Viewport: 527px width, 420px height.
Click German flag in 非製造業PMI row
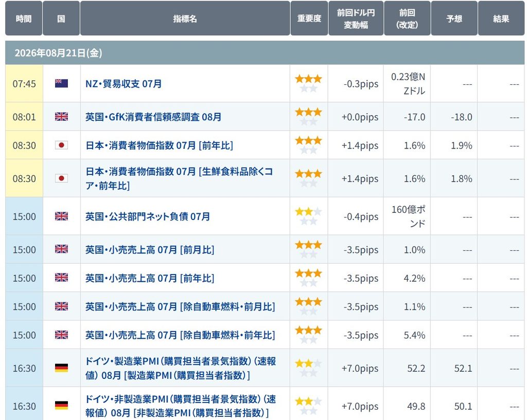[x=62, y=406]
